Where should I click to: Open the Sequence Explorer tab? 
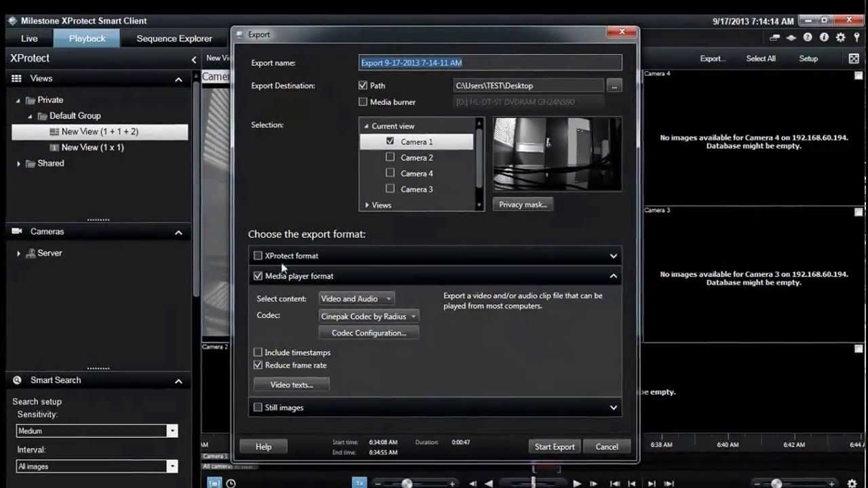click(174, 39)
